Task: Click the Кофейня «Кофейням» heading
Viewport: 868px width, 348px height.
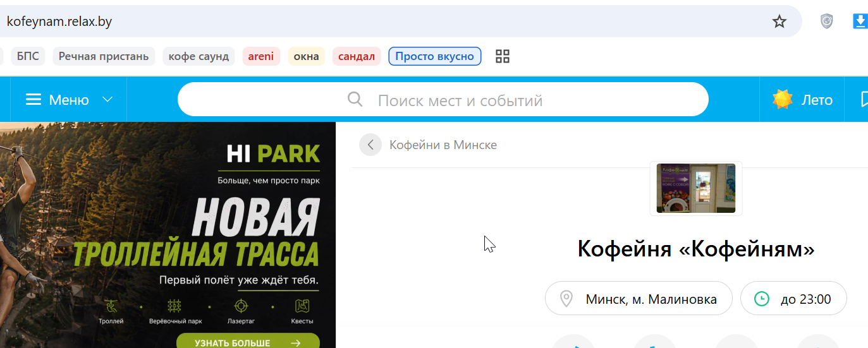Action: click(x=696, y=249)
